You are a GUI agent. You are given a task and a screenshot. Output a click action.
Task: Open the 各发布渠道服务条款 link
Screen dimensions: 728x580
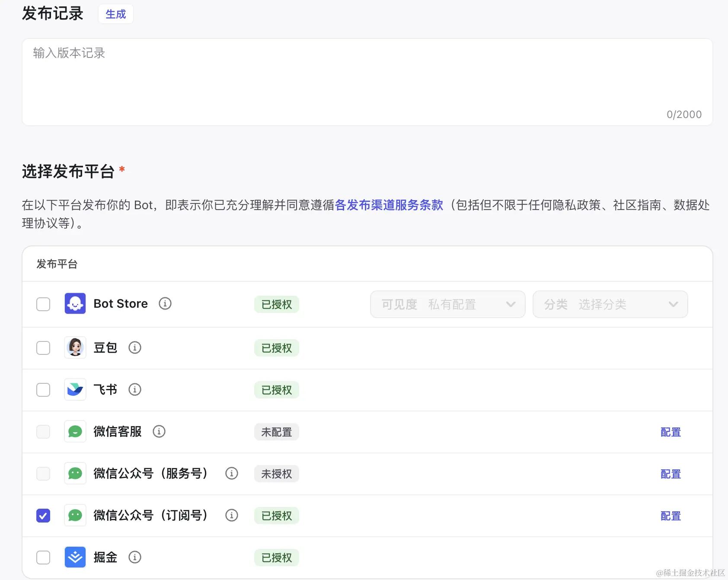(x=389, y=205)
